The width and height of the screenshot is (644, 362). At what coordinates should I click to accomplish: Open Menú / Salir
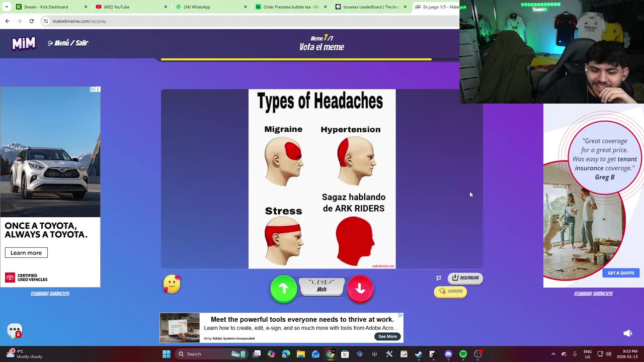(x=68, y=43)
